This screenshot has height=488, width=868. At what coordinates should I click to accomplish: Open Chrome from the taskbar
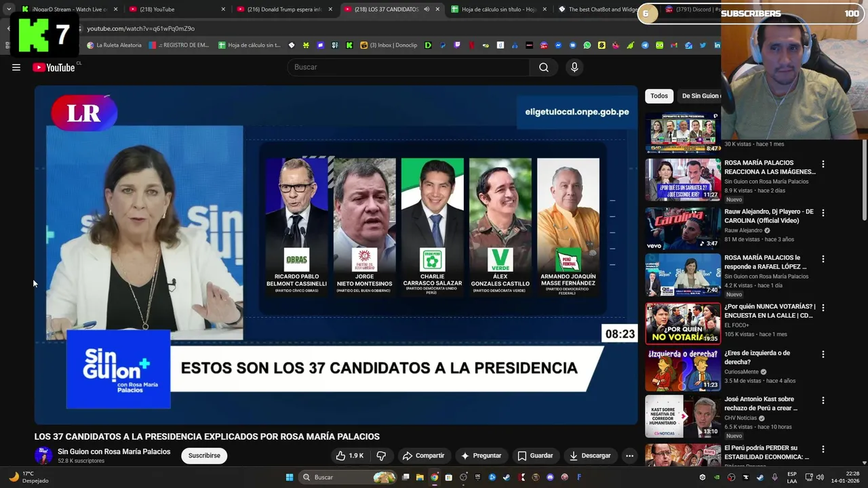pyautogui.click(x=434, y=477)
